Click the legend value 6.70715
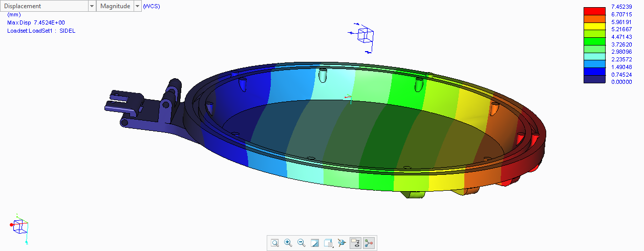The width and height of the screenshot is (644, 251). (621, 15)
